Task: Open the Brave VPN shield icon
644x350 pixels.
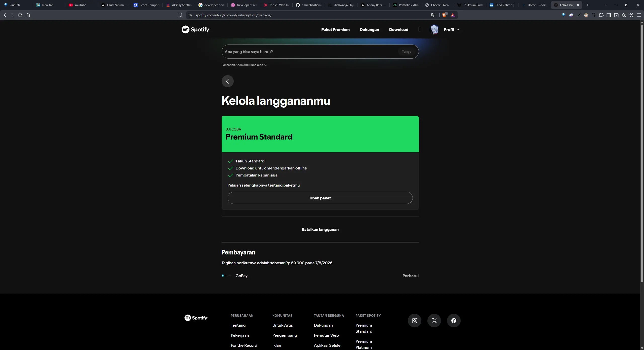Action: click(x=631, y=15)
